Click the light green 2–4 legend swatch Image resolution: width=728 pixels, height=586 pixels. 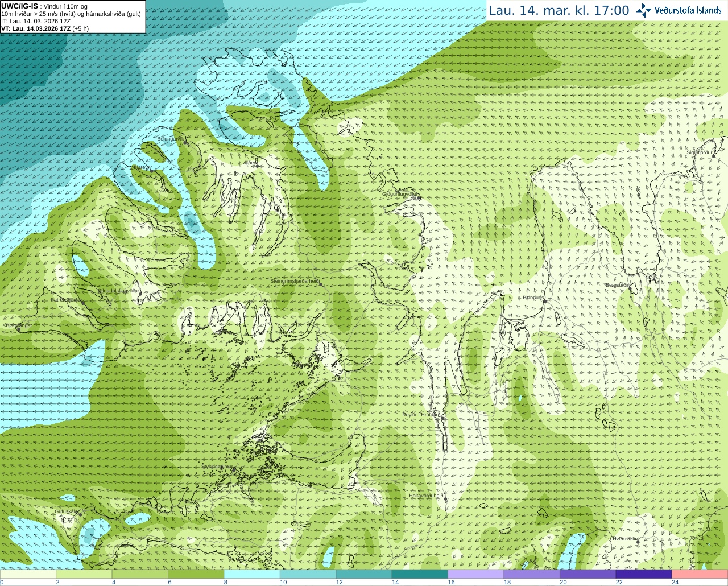pos(84,574)
